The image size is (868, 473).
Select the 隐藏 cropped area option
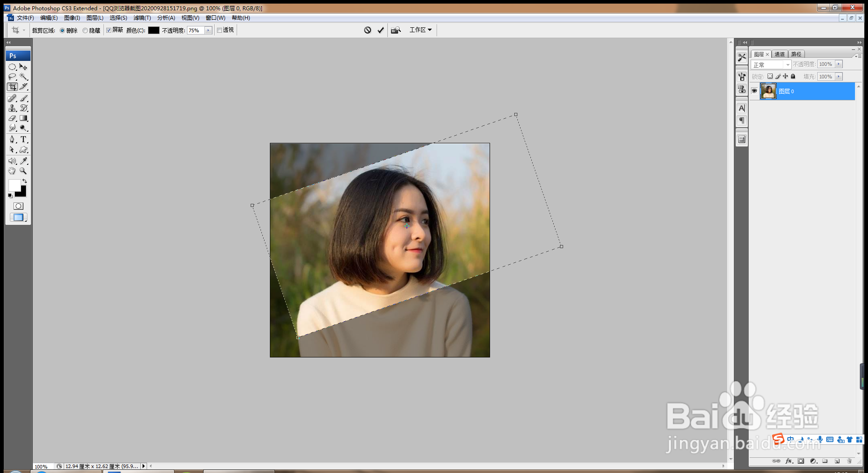pyautogui.click(x=85, y=30)
